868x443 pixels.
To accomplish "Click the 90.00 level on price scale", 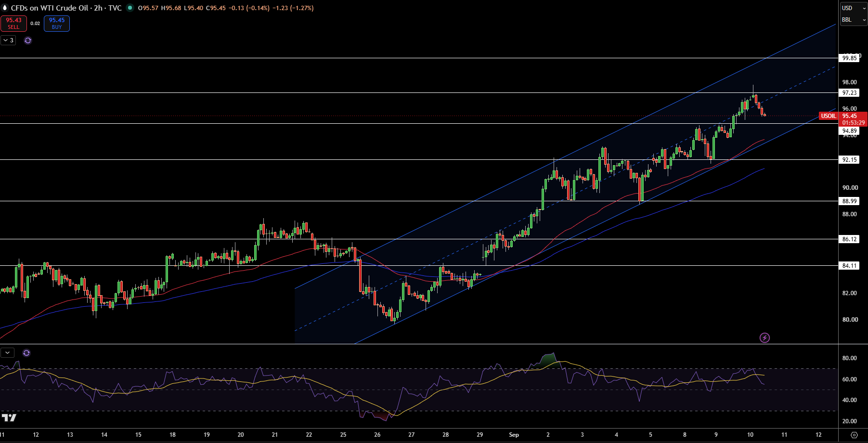I will (x=850, y=188).
